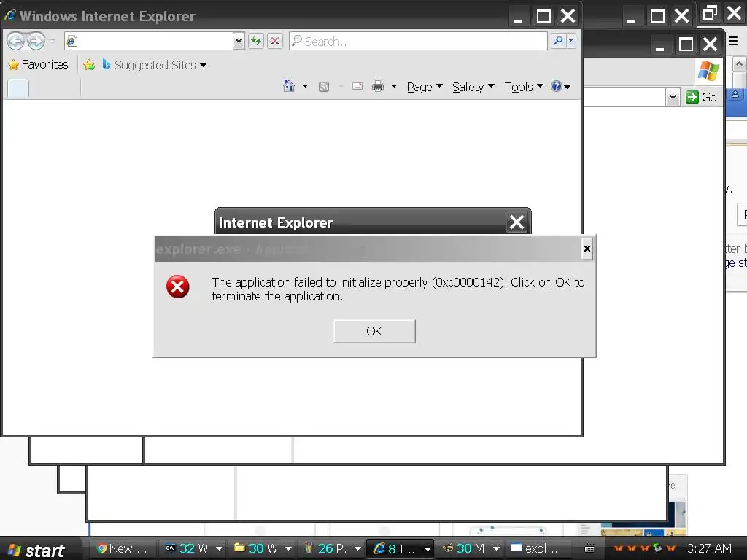Go back in Internet Explorer
The height and width of the screenshot is (560, 747).
pos(15,42)
